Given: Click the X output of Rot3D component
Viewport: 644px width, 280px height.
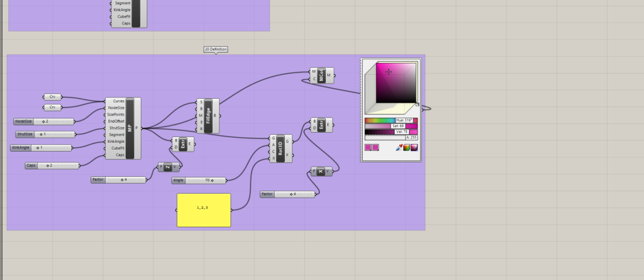Looking at the screenshot, I should point(287,155).
